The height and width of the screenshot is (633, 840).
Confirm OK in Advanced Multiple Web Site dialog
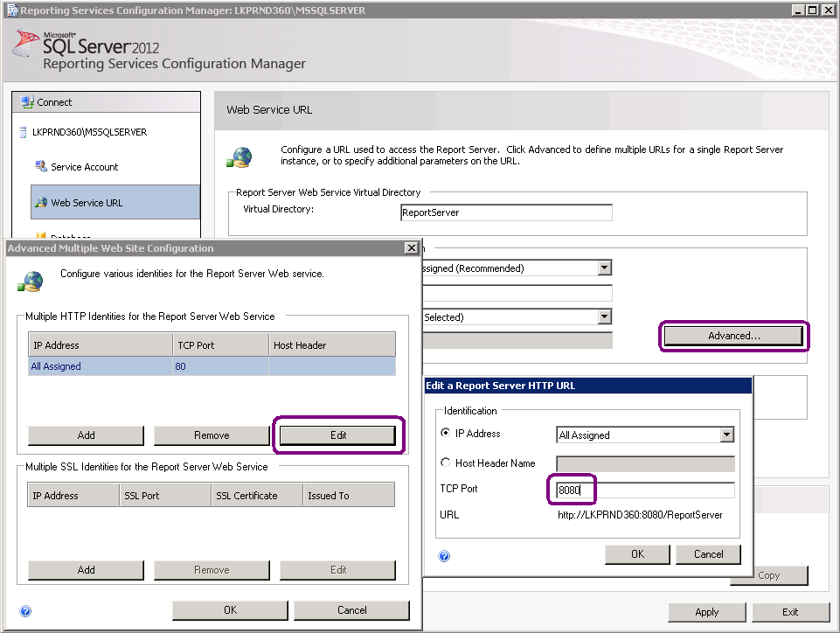coord(230,610)
